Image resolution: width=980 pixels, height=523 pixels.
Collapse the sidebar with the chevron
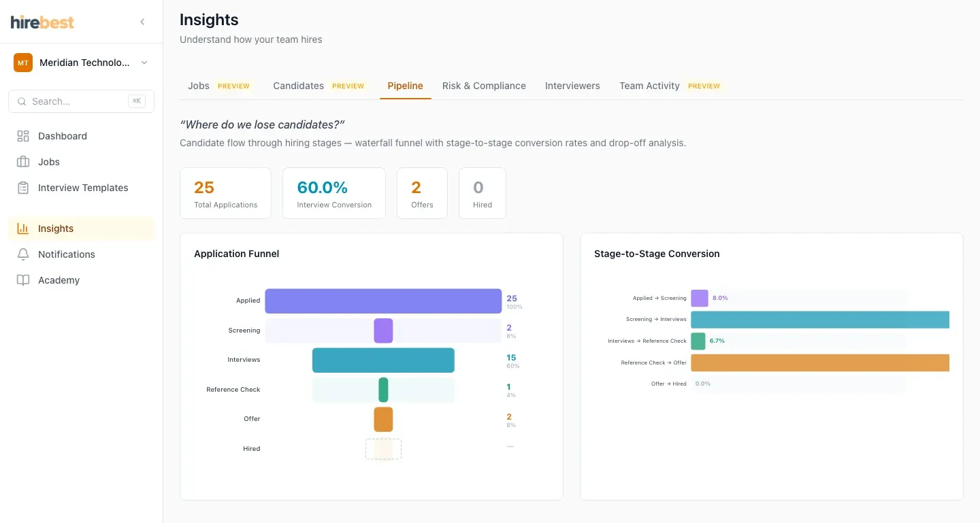142,22
